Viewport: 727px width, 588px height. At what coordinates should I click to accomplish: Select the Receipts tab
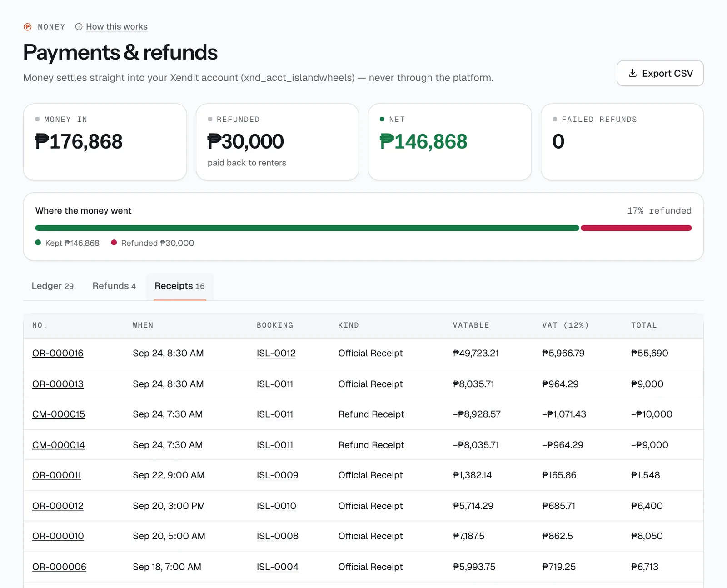click(x=179, y=286)
